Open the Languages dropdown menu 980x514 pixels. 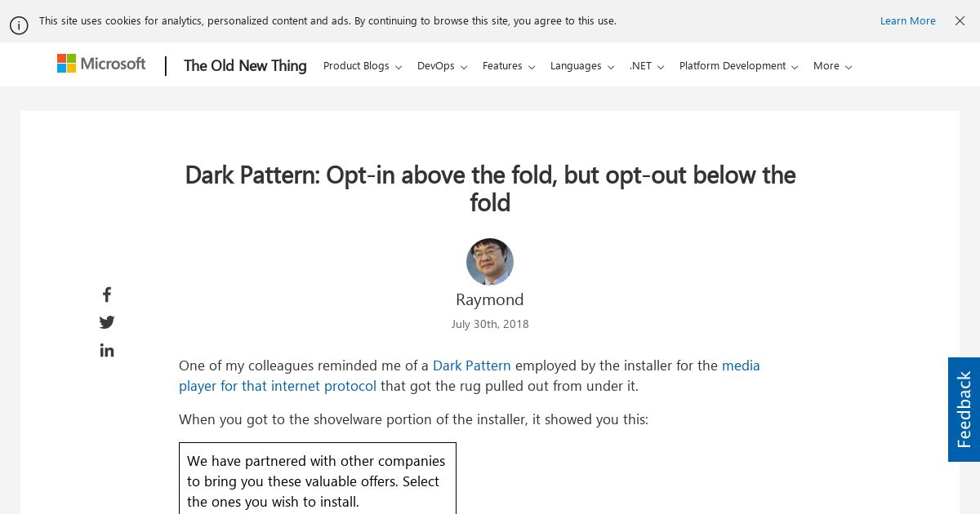(x=582, y=66)
